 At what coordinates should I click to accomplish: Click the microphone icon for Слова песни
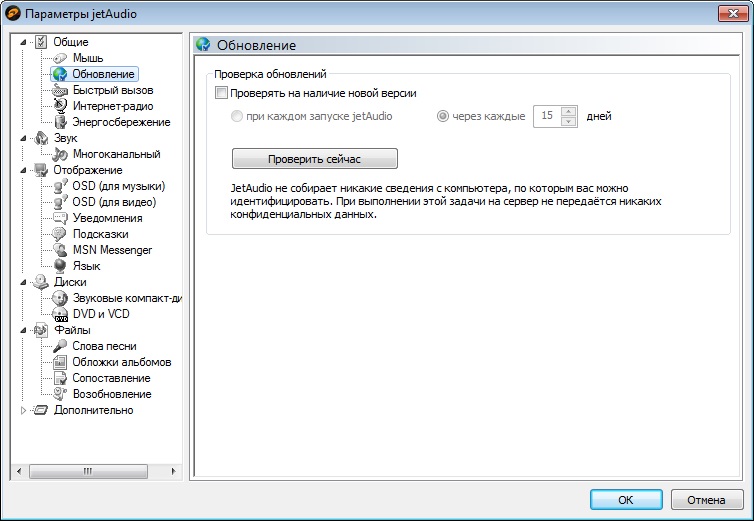[60, 346]
